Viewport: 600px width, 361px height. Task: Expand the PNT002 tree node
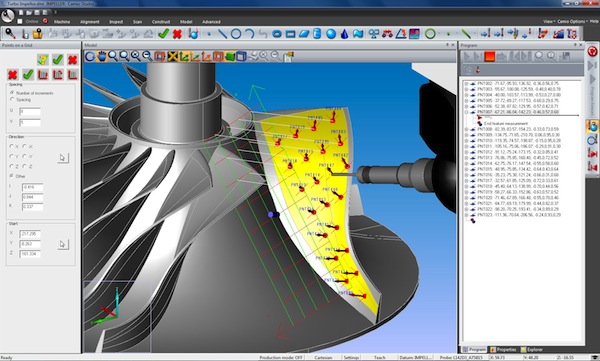point(466,83)
